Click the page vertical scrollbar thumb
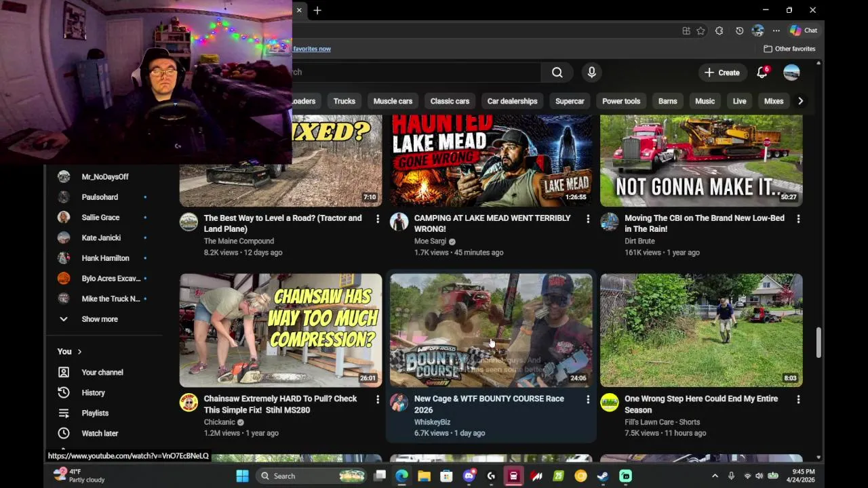Screen dimensions: 868x488 (818, 343)
